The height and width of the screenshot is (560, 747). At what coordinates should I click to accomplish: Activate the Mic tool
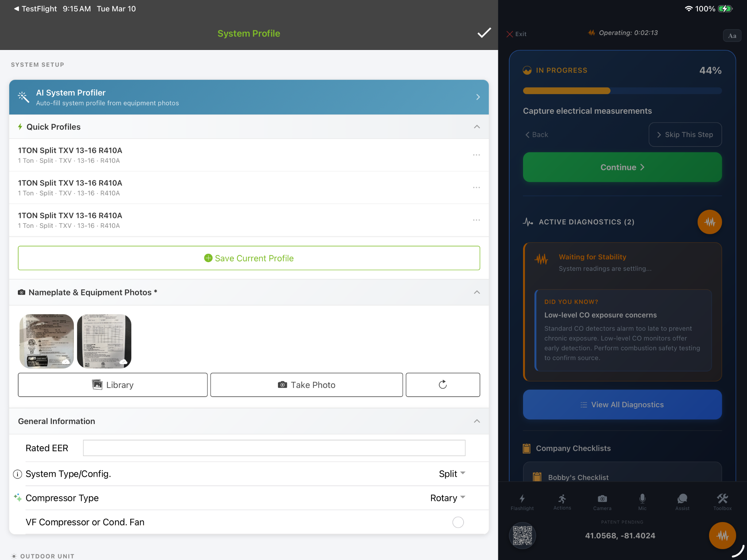pos(642,501)
